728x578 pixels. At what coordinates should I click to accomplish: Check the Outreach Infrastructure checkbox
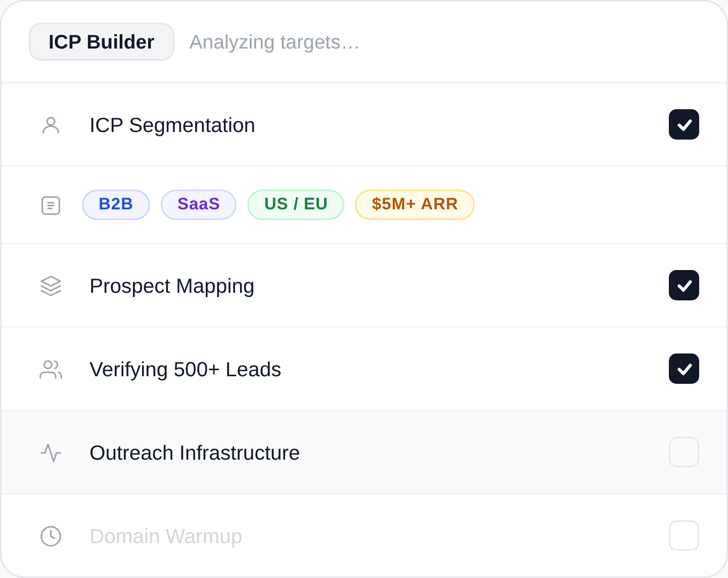pyautogui.click(x=684, y=452)
